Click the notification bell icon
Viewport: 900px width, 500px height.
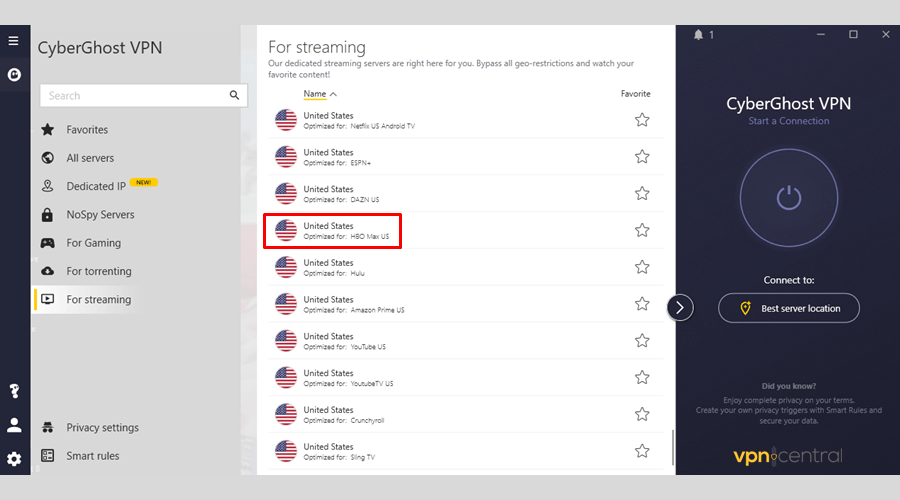coord(698,35)
